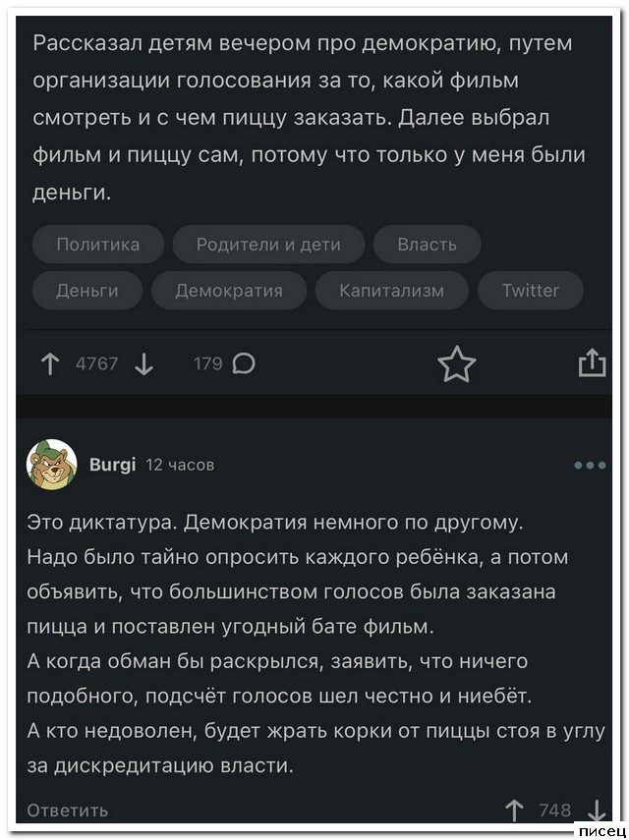Upvote the post about democracy

coord(49,364)
